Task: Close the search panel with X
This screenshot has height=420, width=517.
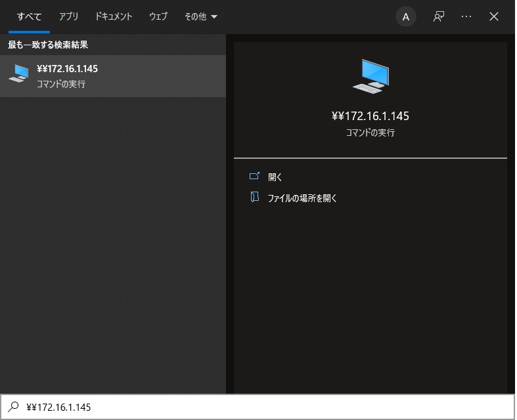Action: pyautogui.click(x=493, y=16)
